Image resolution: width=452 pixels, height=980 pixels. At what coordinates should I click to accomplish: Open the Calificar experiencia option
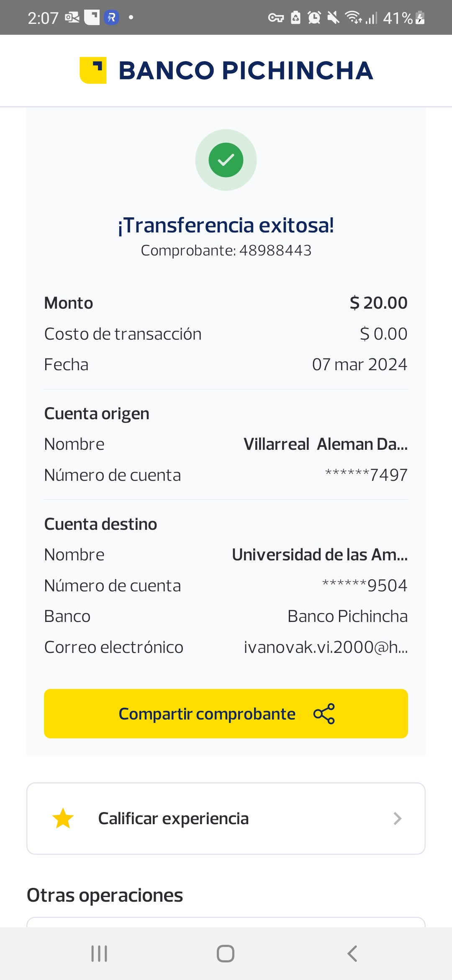click(173, 818)
